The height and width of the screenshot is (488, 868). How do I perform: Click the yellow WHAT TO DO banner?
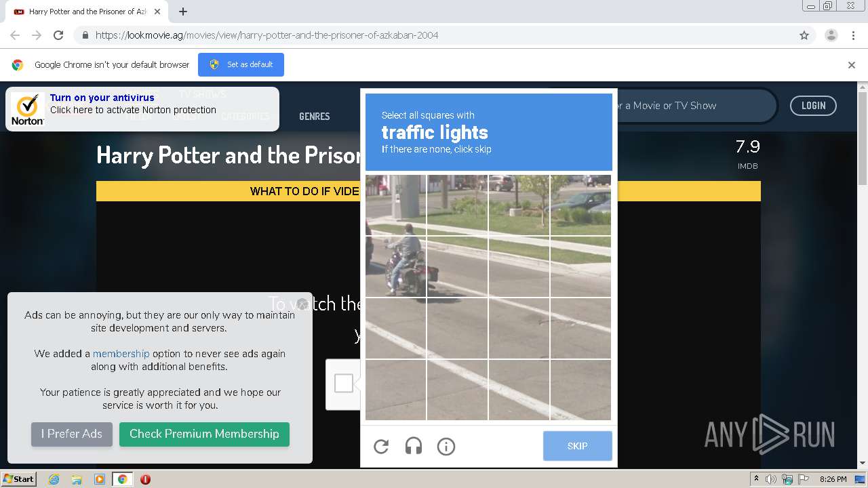coord(429,191)
